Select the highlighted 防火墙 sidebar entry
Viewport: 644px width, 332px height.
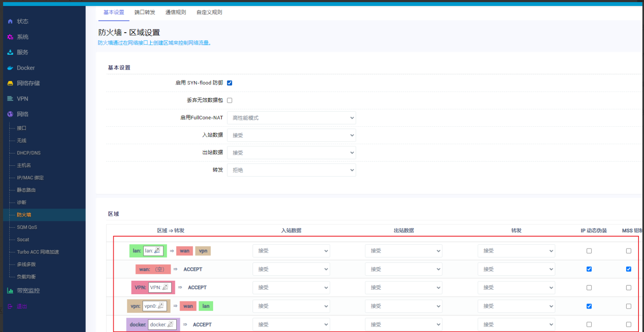pos(44,215)
